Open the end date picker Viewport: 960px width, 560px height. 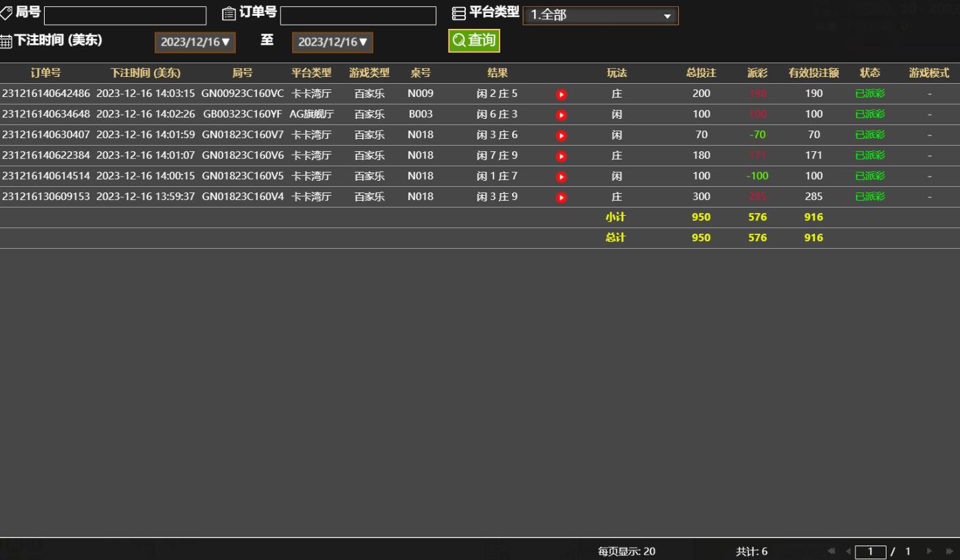tap(333, 42)
